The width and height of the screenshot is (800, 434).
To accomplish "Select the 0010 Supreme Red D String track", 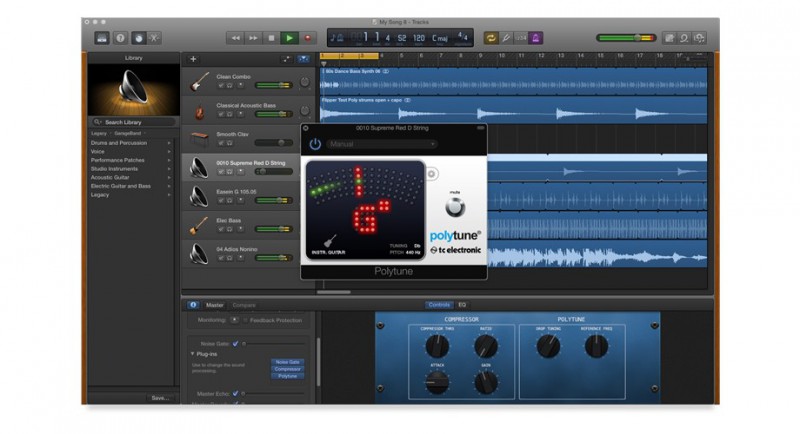I will (x=241, y=167).
